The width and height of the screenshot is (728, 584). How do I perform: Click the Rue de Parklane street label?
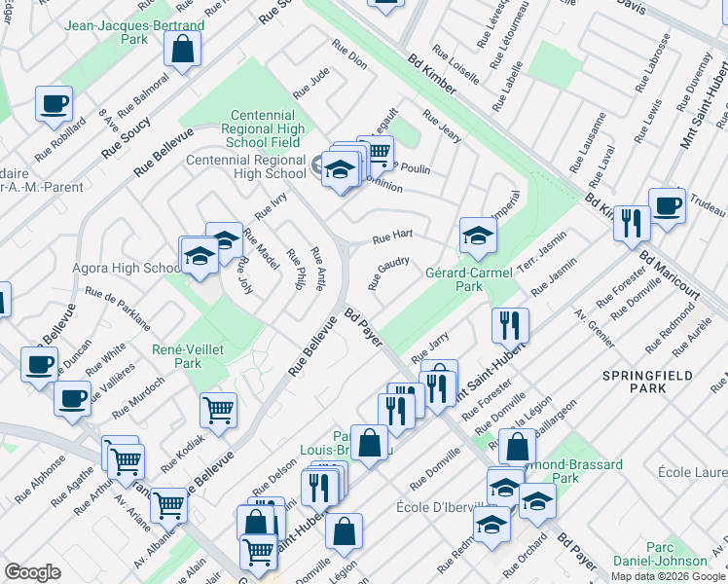click(118, 309)
